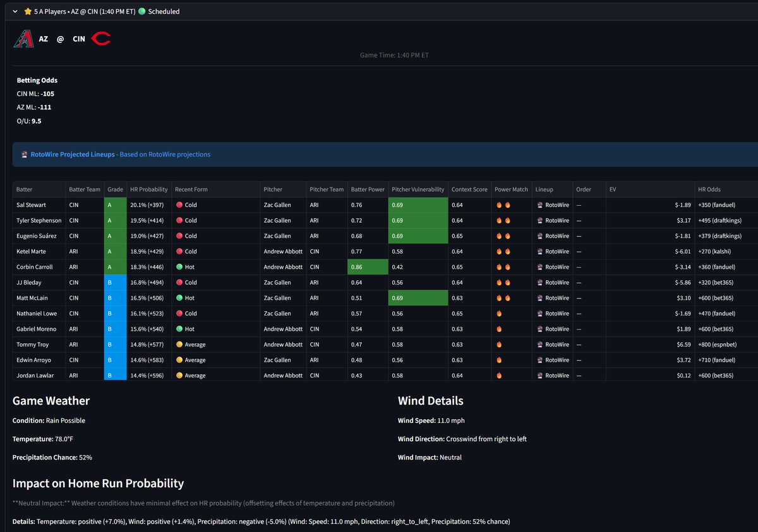Click Tommy Troy's RotoWire lineup icon
This screenshot has width=758, height=532.
pyautogui.click(x=539, y=345)
